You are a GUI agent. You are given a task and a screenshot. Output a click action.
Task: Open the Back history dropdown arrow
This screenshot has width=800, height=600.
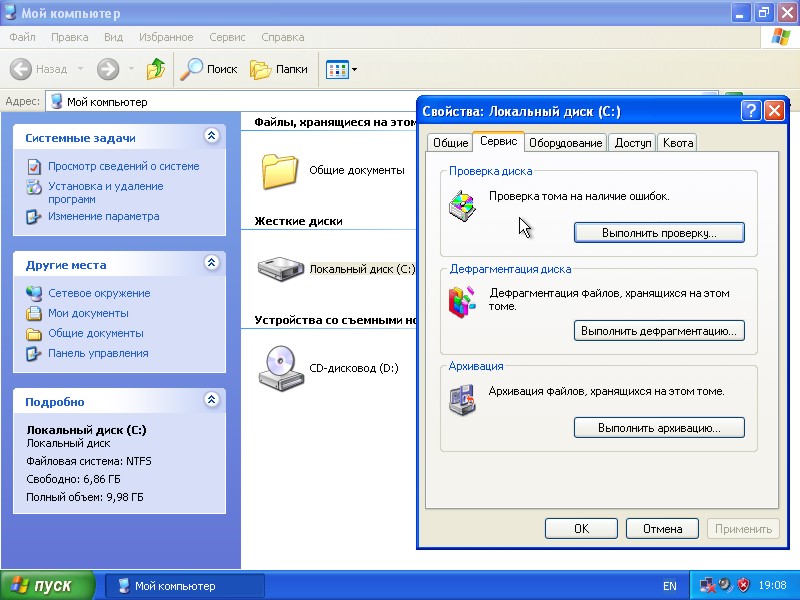click(81, 69)
